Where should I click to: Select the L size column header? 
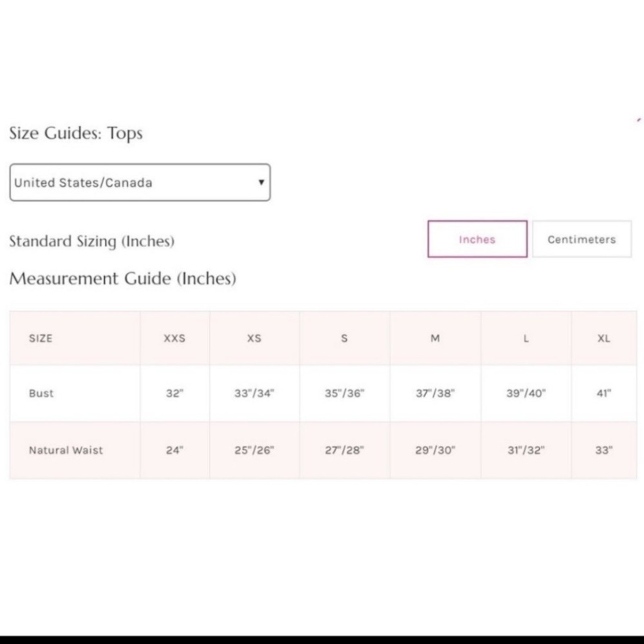click(526, 338)
